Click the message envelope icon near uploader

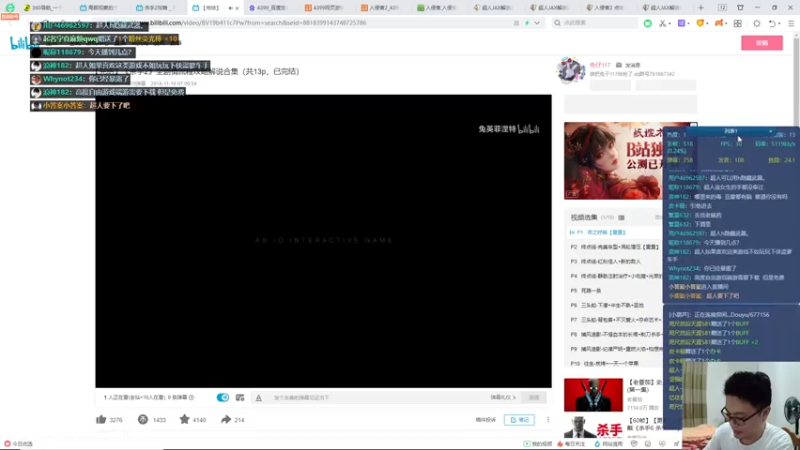tap(619, 65)
